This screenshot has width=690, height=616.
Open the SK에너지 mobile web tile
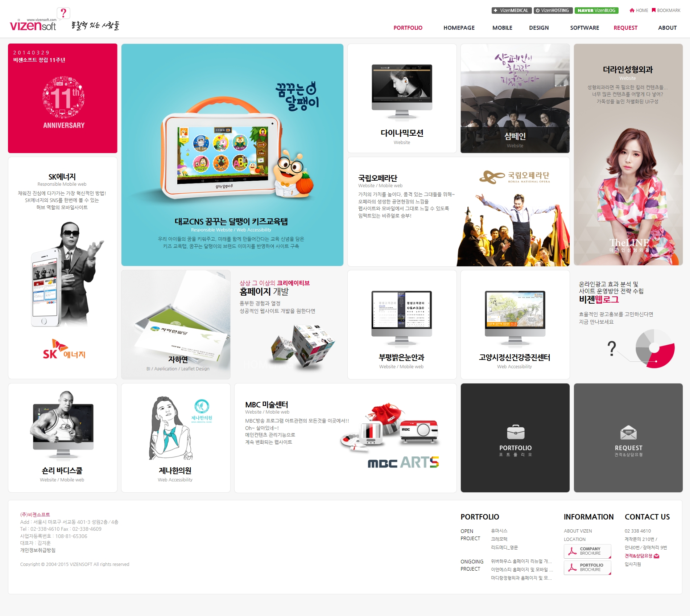63,268
